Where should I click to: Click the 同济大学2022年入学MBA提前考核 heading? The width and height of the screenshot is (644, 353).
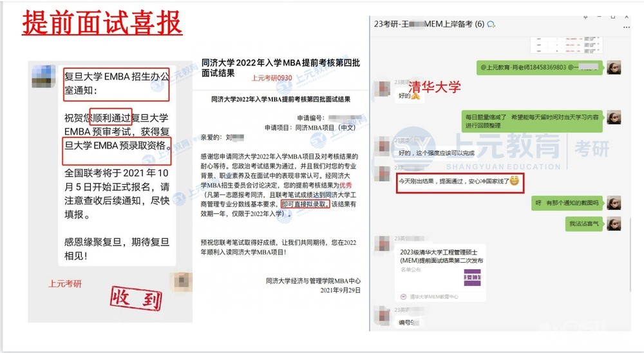(x=281, y=68)
